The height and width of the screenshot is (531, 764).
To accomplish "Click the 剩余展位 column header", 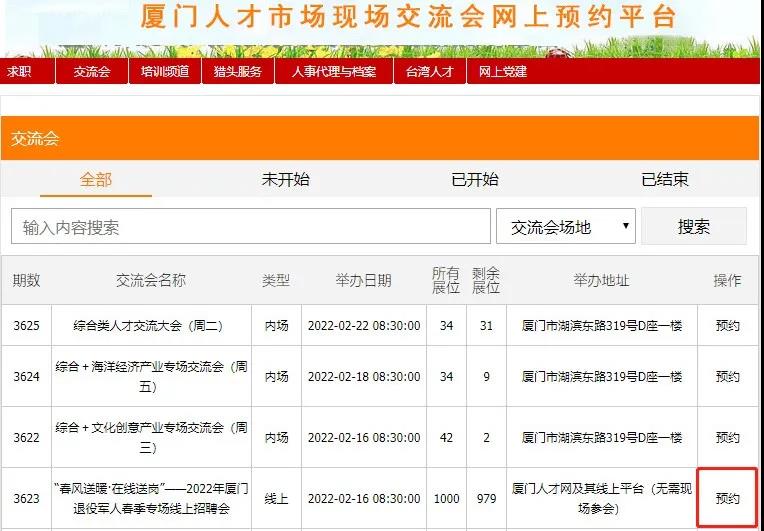I will coord(485,281).
